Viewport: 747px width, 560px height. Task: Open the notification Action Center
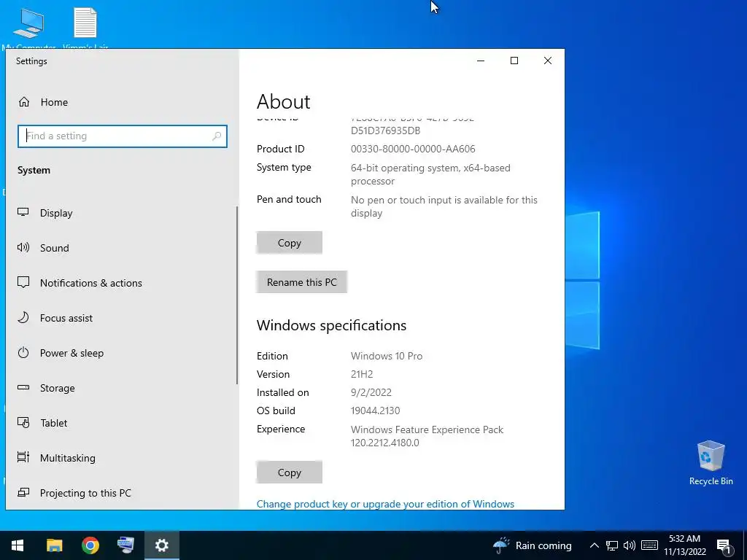(x=724, y=546)
